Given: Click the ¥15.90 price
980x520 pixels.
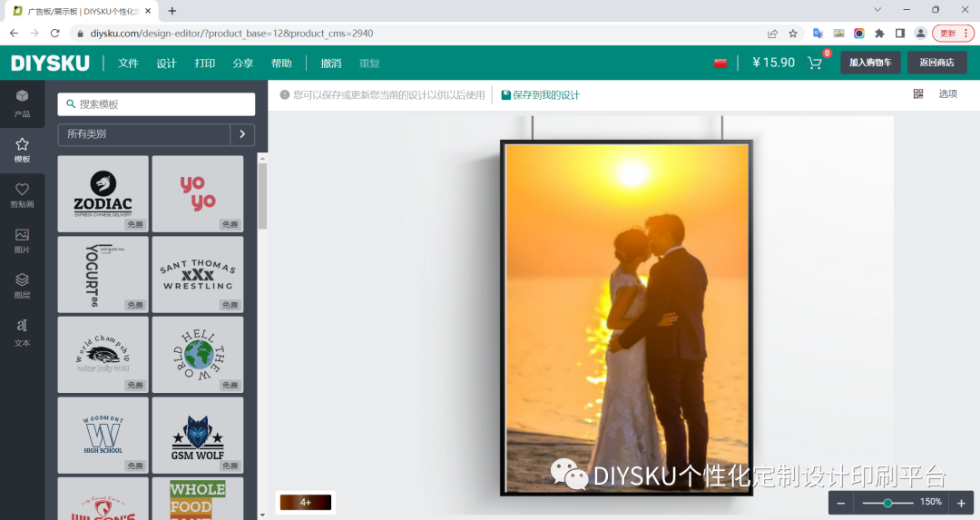Looking at the screenshot, I should tap(773, 63).
